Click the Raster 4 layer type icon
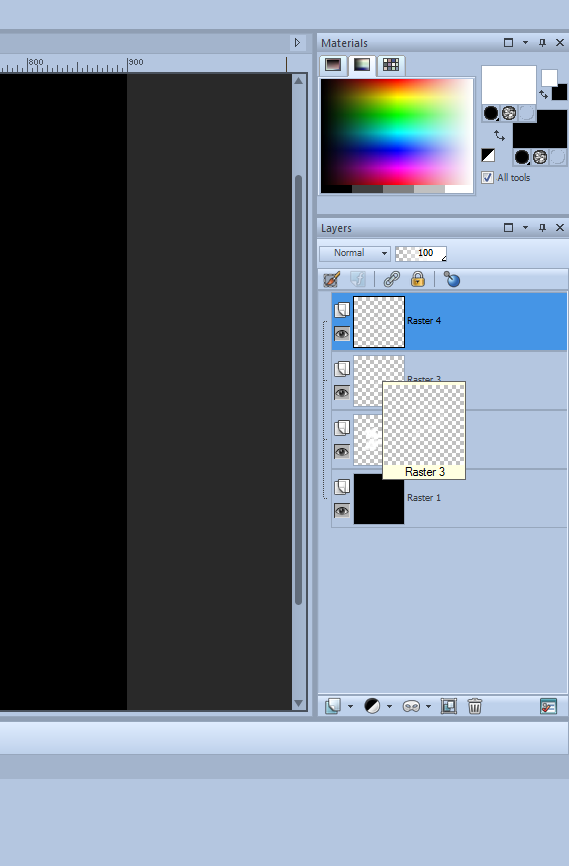 point(342,309)
